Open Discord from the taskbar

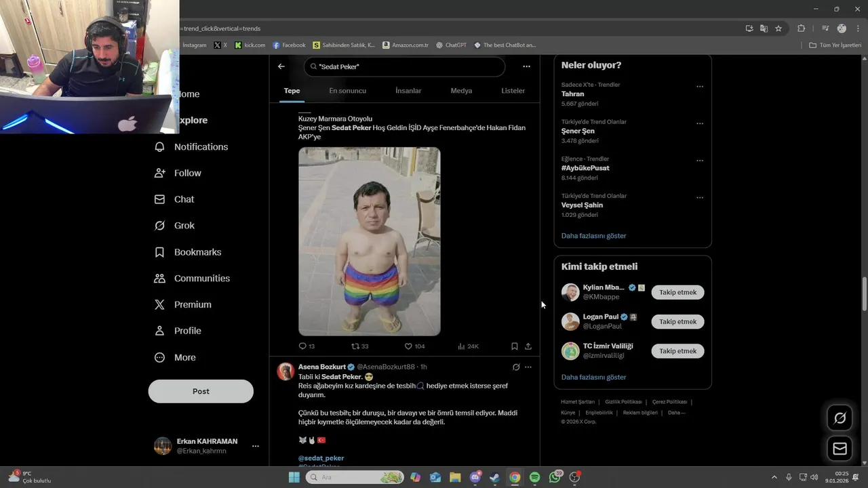click(475, 477)
